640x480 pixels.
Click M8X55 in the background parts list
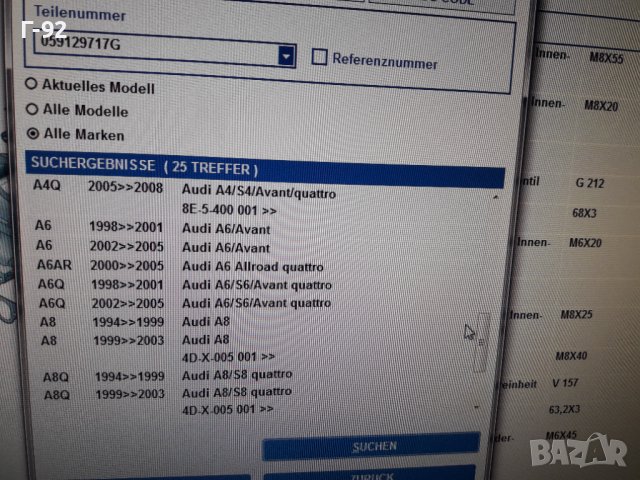tap(606, 58)
